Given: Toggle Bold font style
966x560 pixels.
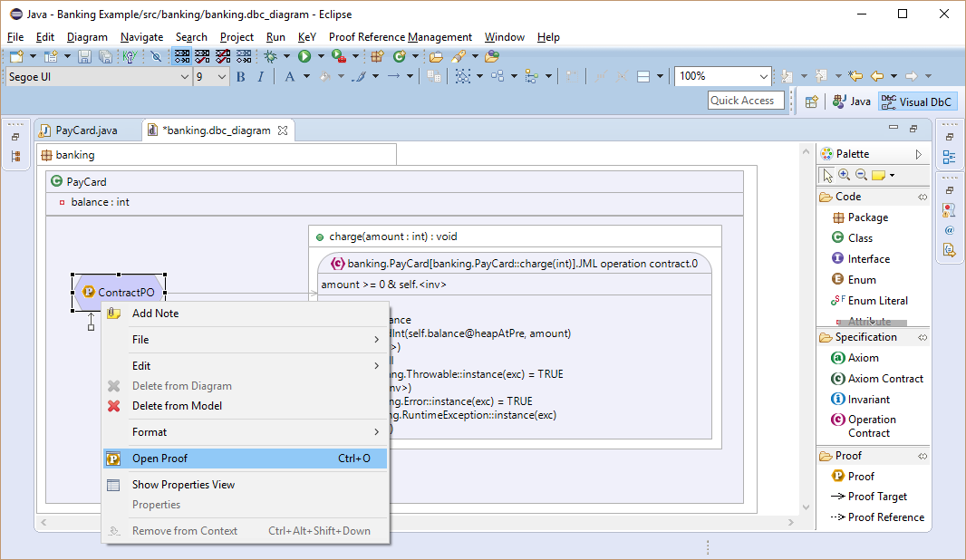Looking at the screenshot, I should point(241,76).
